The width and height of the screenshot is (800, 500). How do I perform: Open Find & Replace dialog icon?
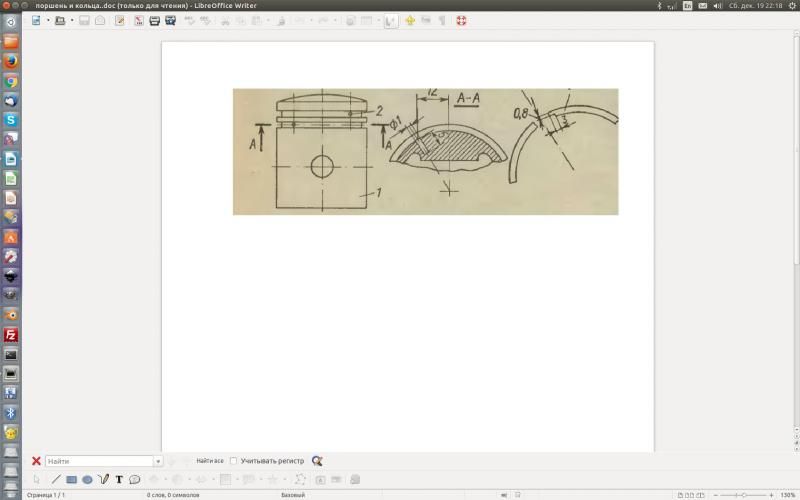(x=317, y=461)
